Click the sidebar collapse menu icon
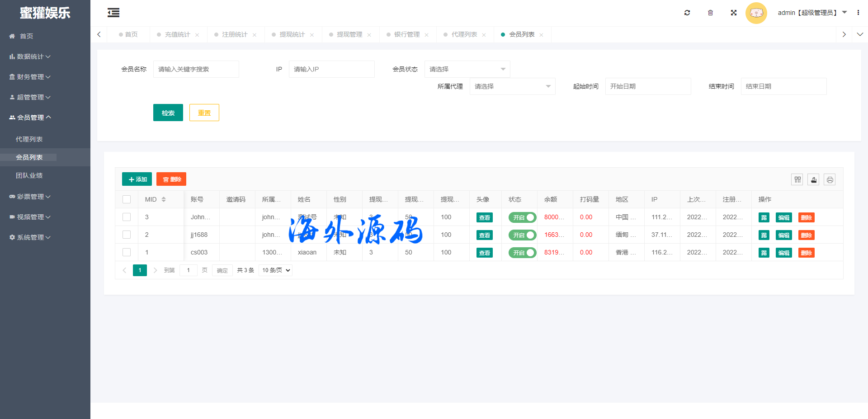 point(113,13)
